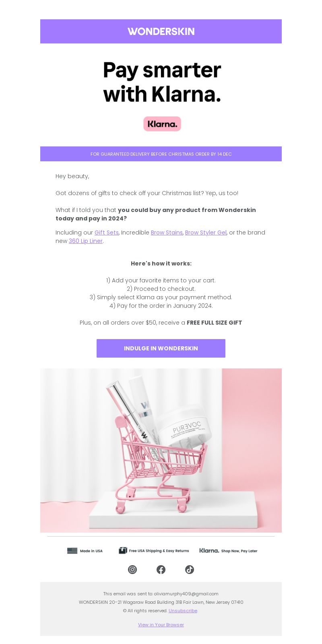Click the oliviamurphy409@gmail.com email address
322x644 pixels.
[186, 594]
